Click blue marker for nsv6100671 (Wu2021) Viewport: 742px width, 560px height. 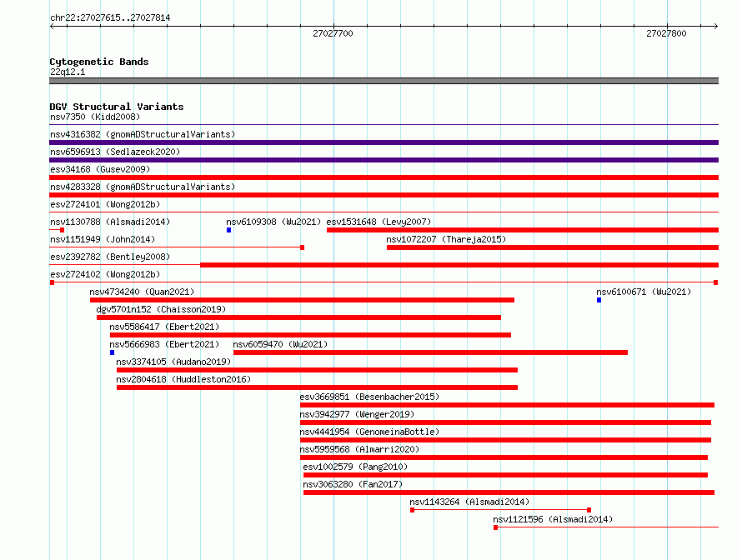coord(599,300)
